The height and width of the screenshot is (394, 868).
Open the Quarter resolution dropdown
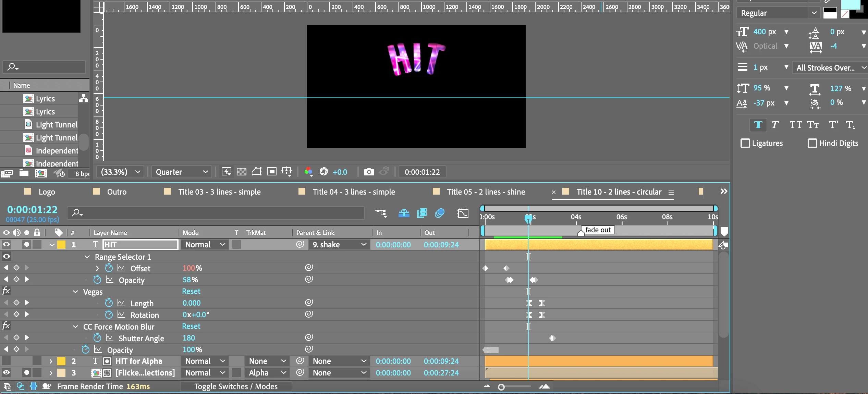[x=182, y=172]
